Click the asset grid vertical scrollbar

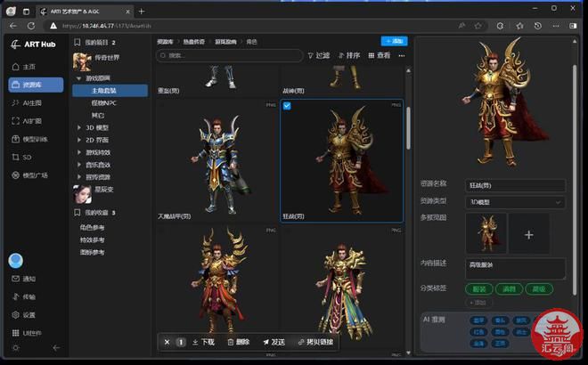click(x=408, y=129)
